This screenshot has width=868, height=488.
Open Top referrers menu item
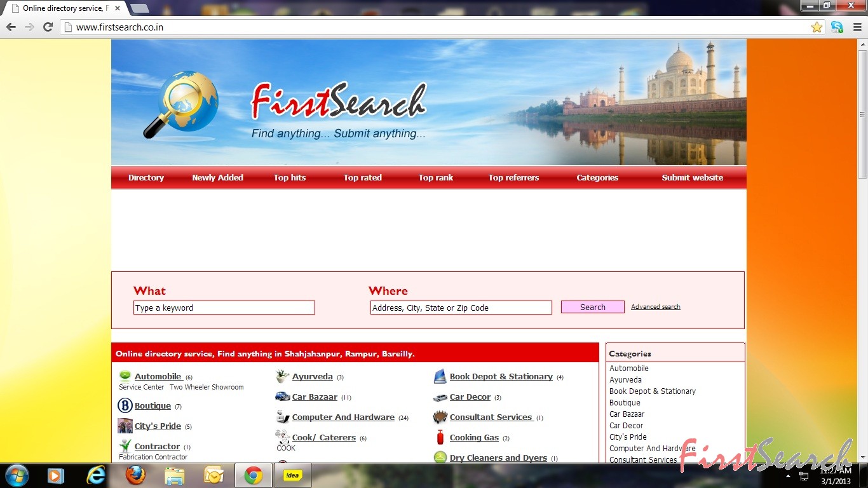513,177
